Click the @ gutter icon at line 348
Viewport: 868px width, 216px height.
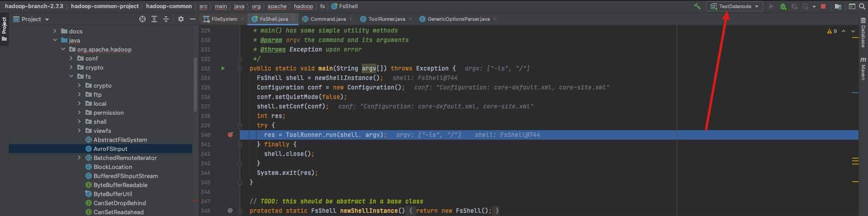coord(230,211)
